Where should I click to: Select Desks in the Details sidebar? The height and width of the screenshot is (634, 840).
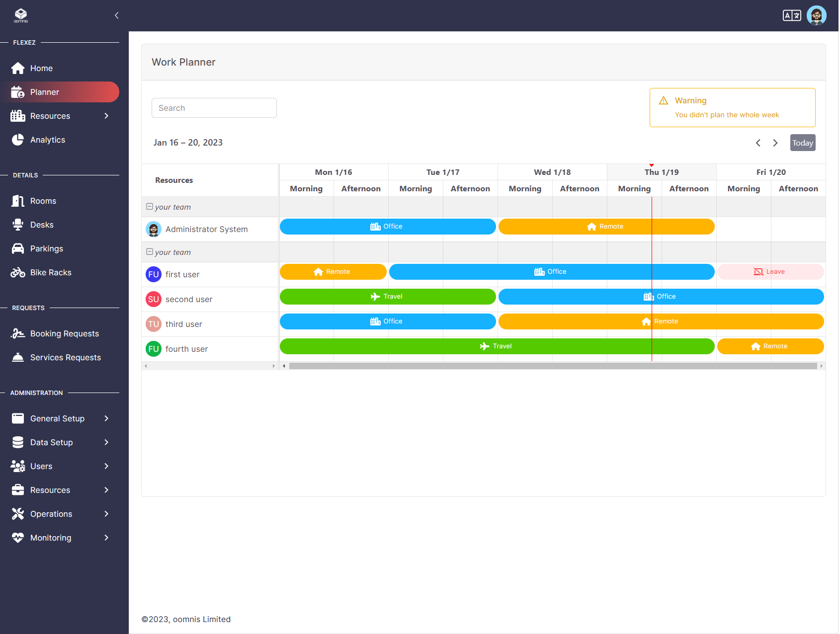42,225
